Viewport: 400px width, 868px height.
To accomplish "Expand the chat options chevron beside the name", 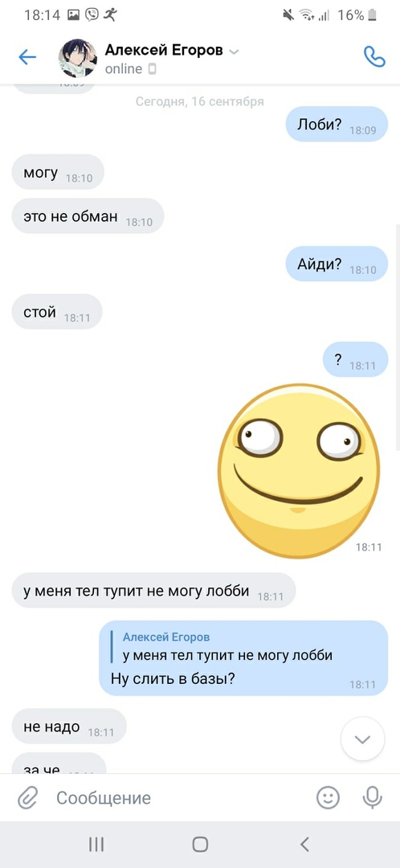I will pos(234,52).
